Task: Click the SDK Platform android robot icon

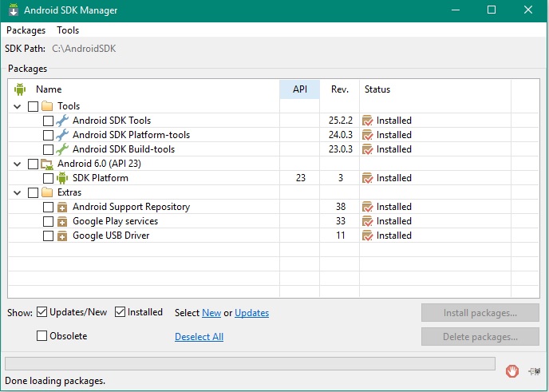Action: [x=62, y=178]
